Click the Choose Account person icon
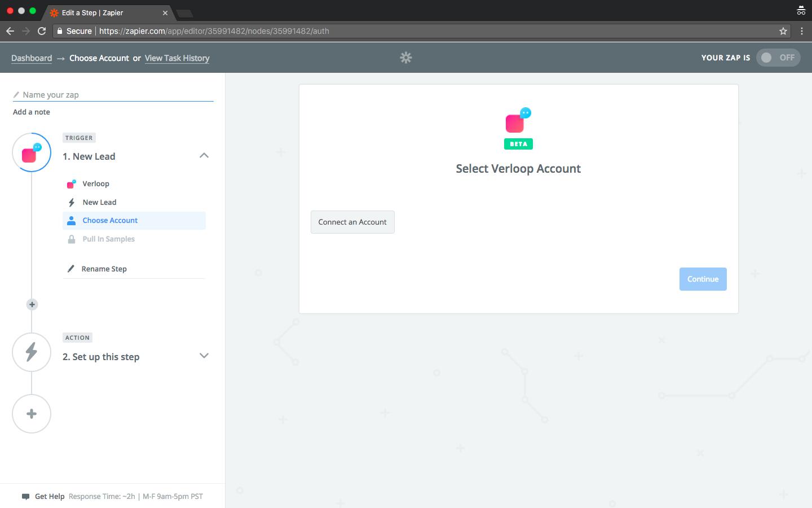 coord(72,220)
